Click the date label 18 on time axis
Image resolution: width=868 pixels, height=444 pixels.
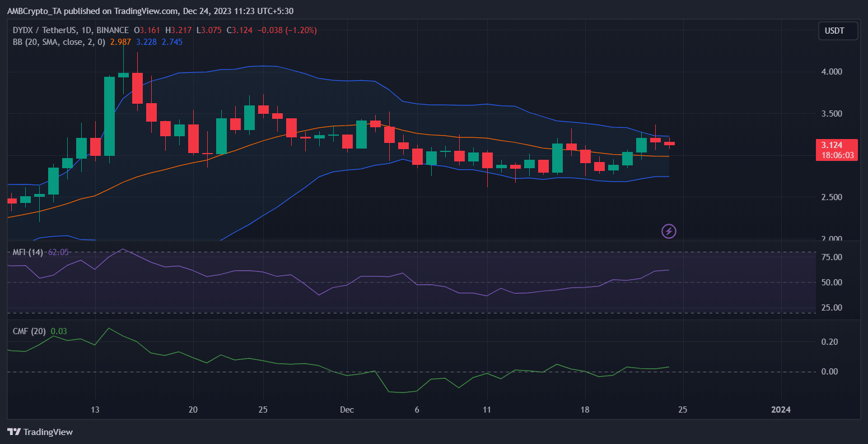click(585, 410)
